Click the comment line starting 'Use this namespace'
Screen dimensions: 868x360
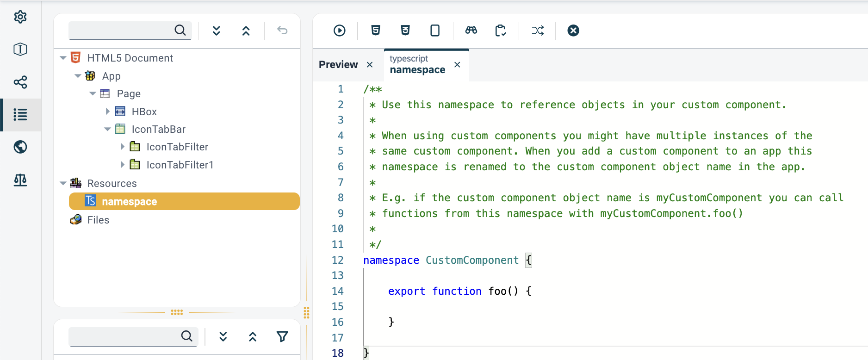point(577,105)
